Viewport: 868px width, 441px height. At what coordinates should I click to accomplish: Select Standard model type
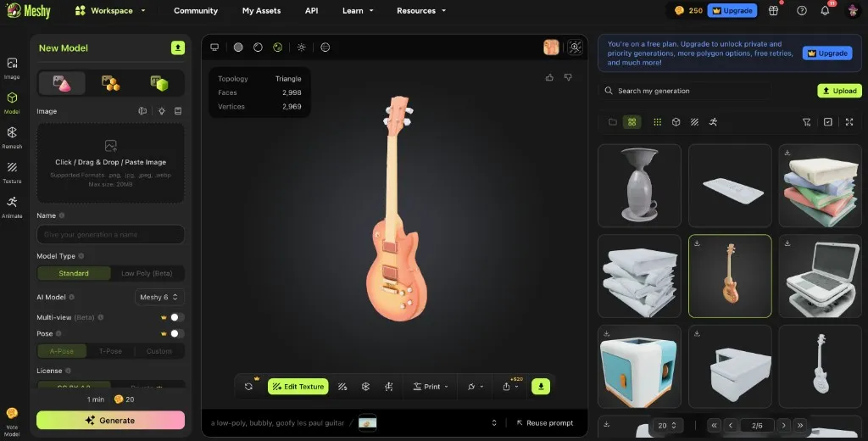point(74,273)
